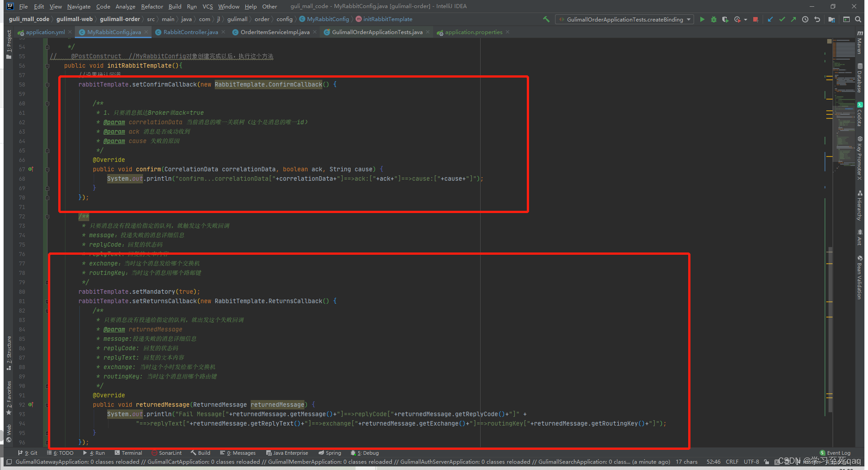Image resolution: width=868 pixels, height=470 pixels.
Task: Collapse confirm method fold at line 67
Action: click(47, 169)
